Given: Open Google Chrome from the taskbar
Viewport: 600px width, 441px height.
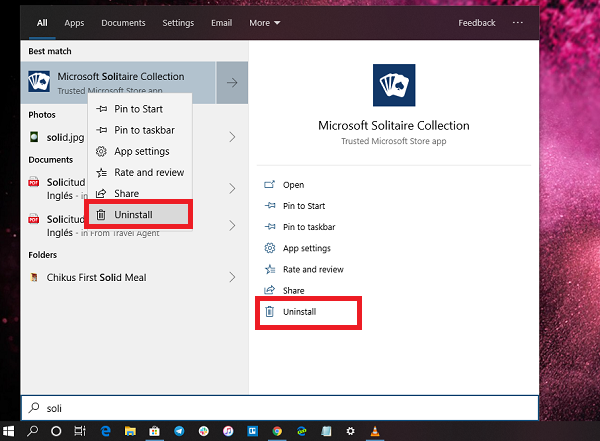Looking at the screenshot, I should pyautogui.click(x=277, y=431).
